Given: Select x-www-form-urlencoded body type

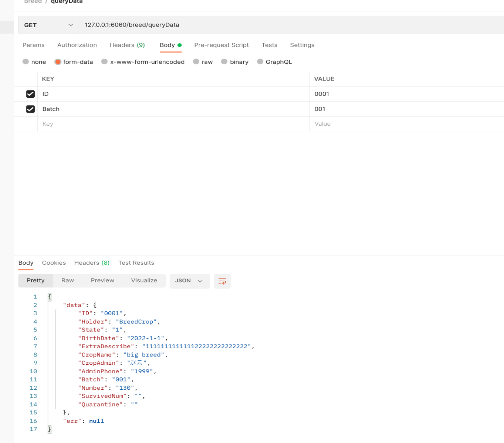Looking at the screenshot, I should (105, 62).
